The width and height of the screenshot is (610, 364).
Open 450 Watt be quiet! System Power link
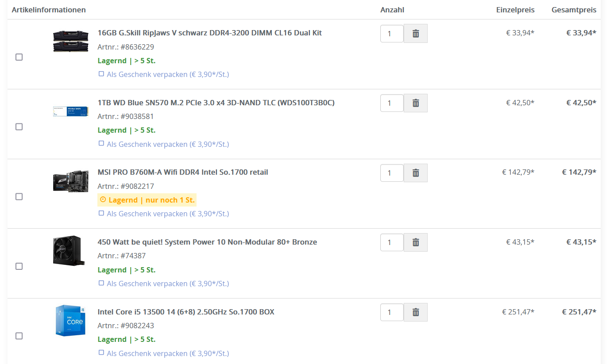[x=207, y=242]
